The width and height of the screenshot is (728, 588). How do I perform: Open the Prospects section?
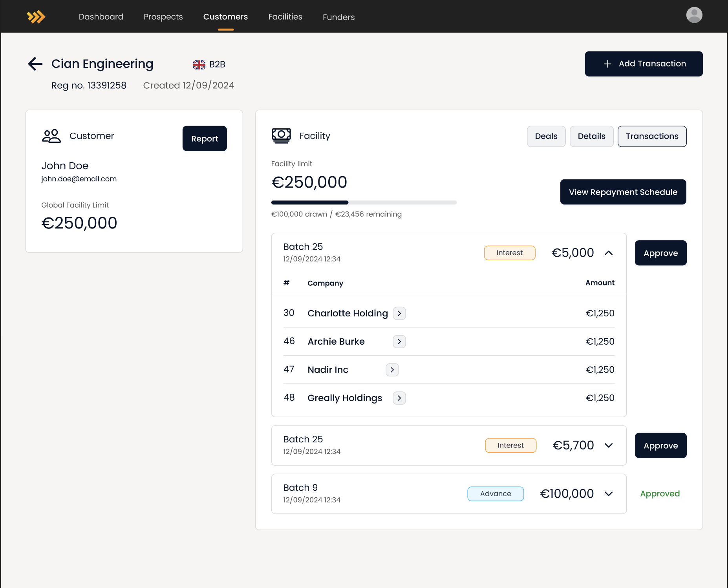coord(163,16)
